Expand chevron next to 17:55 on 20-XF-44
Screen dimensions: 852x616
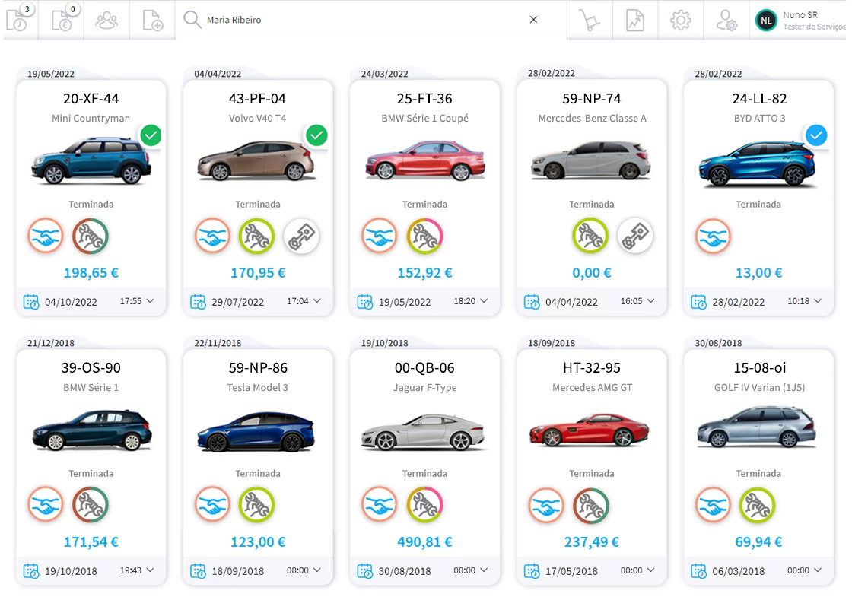[x=150, y=301]
